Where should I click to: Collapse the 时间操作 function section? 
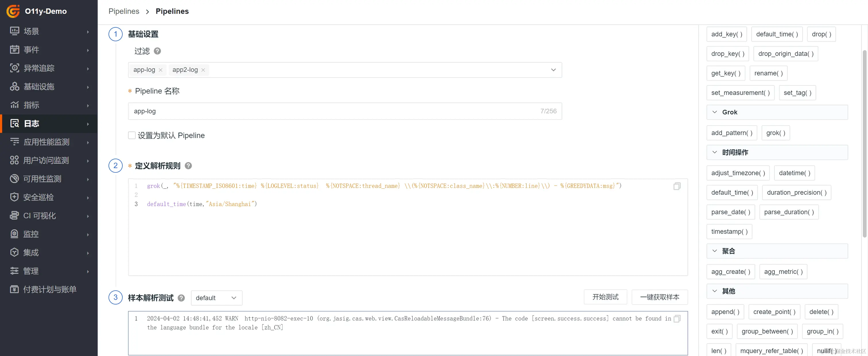click(715, 152)
